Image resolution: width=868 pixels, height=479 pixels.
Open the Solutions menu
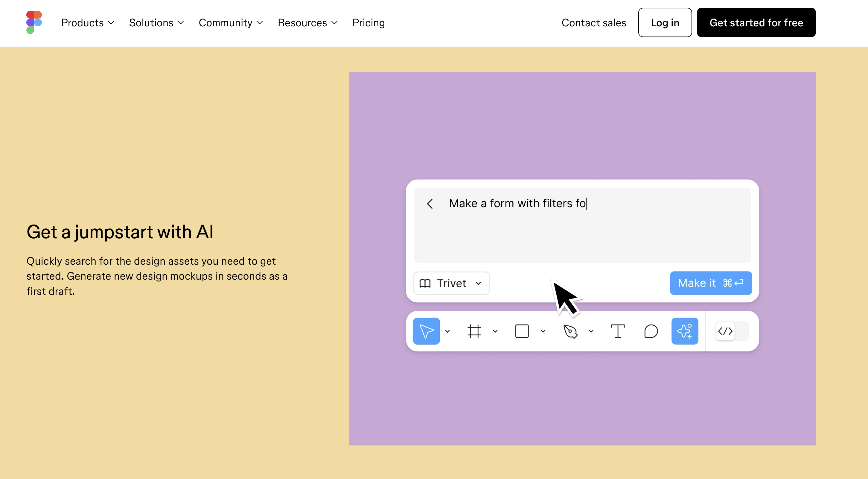(156, 22)
